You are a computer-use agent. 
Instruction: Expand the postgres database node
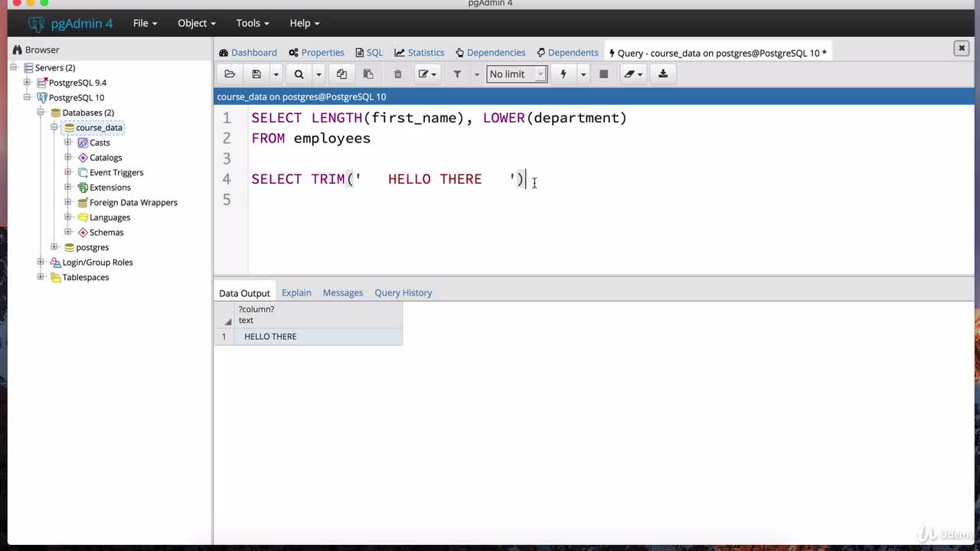54,246
